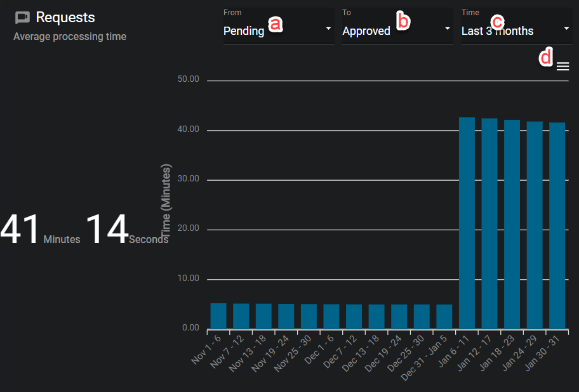Select the Nov 7 - 12 bar
Screen dimensions: 579x392
tap(241, 316)
